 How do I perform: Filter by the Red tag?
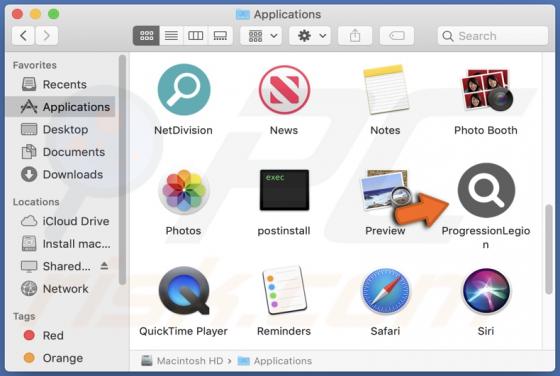(61, 335)
